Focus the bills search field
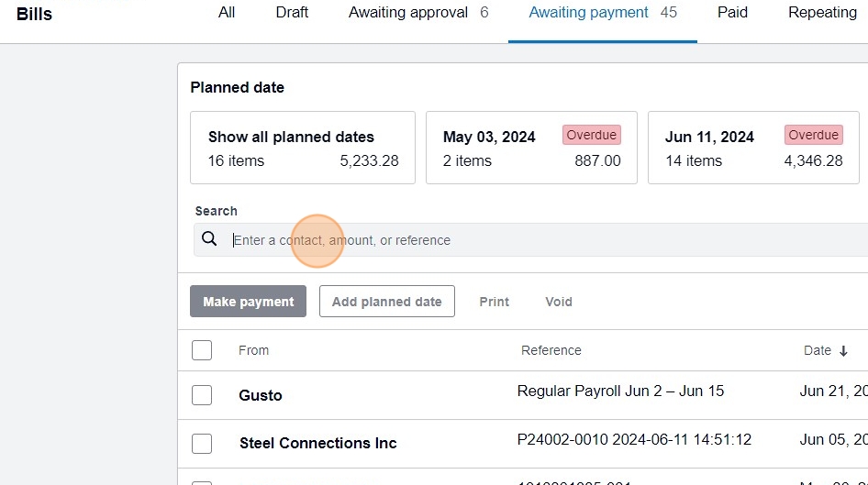 541,240
